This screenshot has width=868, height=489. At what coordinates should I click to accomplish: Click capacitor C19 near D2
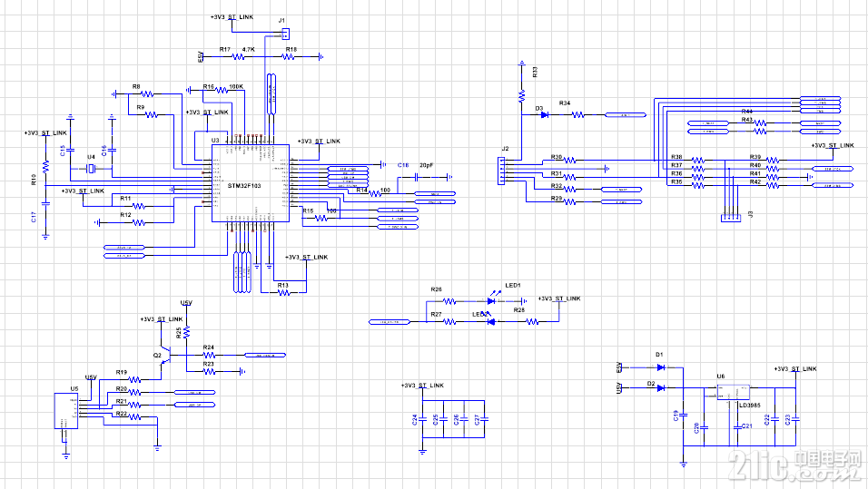pos(684,415)
